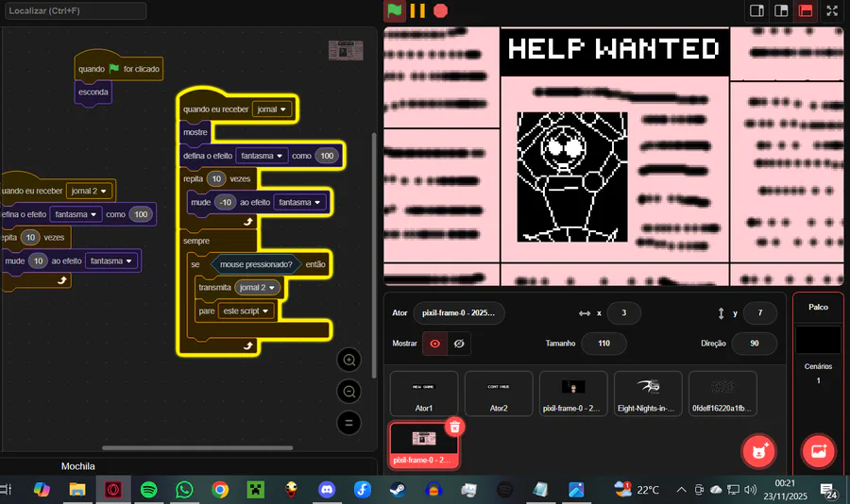Zoom out the code workspace
The width and height of the screenshot is (850, 504).
pyautogui.click(x=349, y=392)
